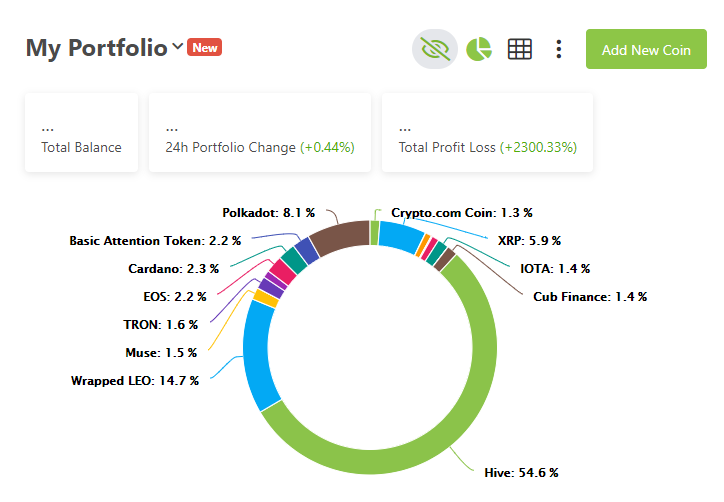
Task: Click the Polkadot: 8.1 % label
Action: 268,212
